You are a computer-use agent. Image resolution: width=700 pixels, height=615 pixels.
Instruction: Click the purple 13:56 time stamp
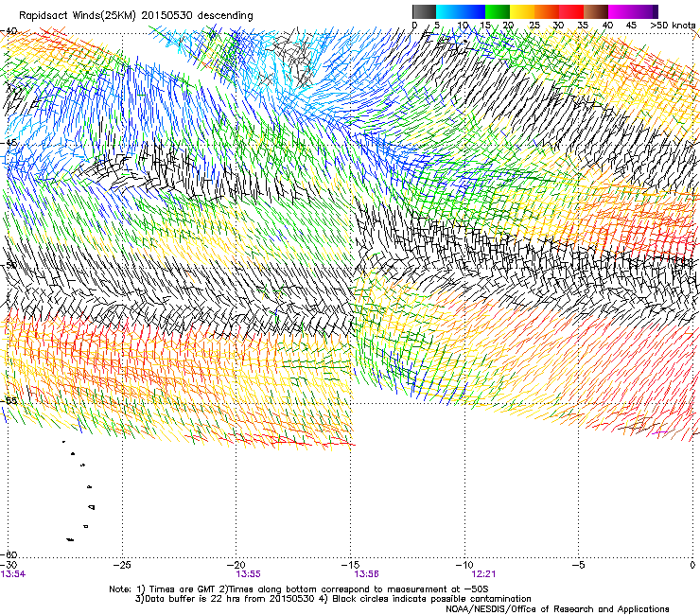click(x=366, y=574)
